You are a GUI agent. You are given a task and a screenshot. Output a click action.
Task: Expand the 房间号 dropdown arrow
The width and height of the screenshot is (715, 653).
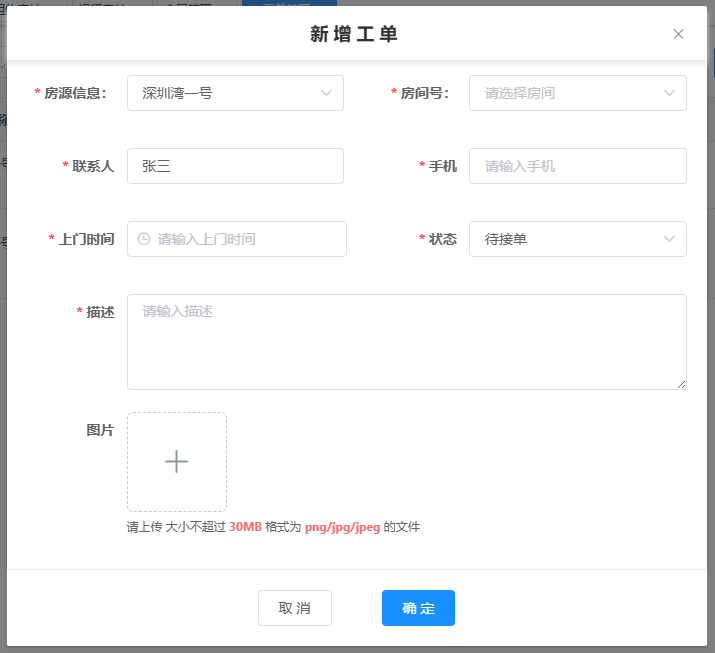(x=669, y=93)
